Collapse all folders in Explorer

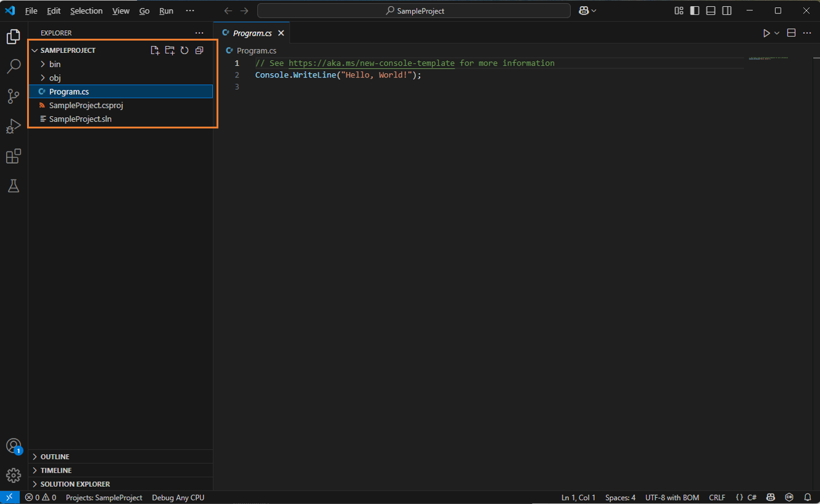pos(199,50)
